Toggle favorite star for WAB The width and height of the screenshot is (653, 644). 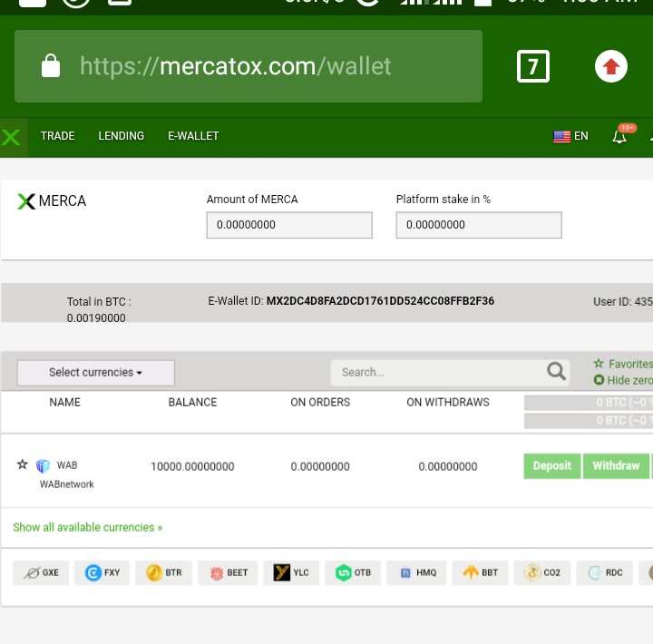click(22, 464)
